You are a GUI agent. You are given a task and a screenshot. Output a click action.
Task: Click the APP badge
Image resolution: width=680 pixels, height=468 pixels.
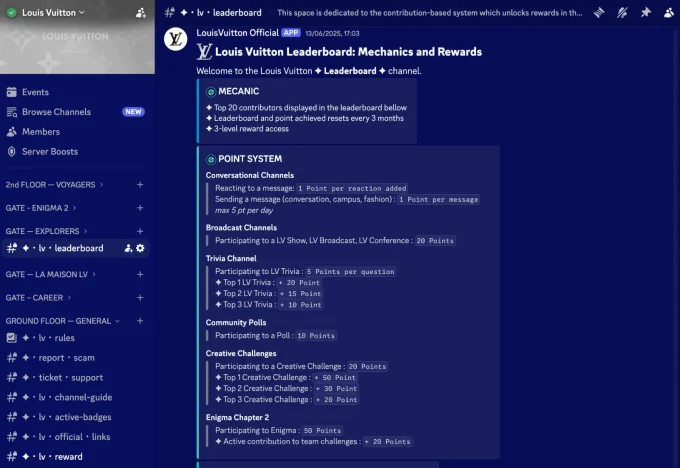tap(291, 33)
